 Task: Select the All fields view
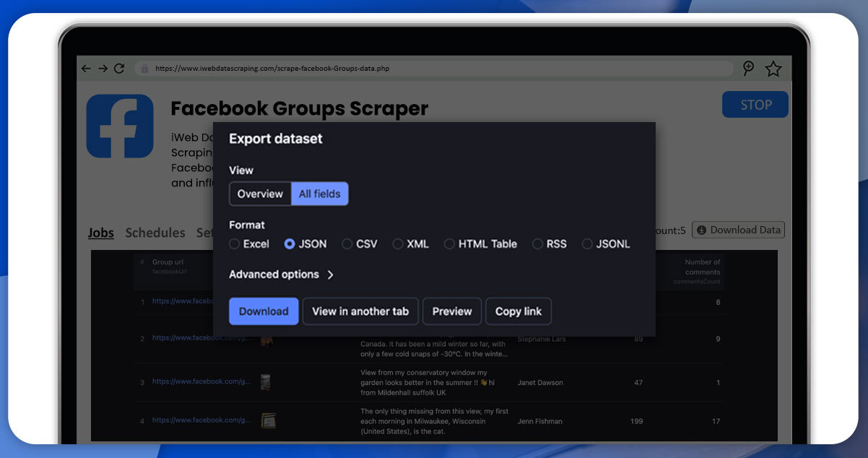(x=319, y=194)
